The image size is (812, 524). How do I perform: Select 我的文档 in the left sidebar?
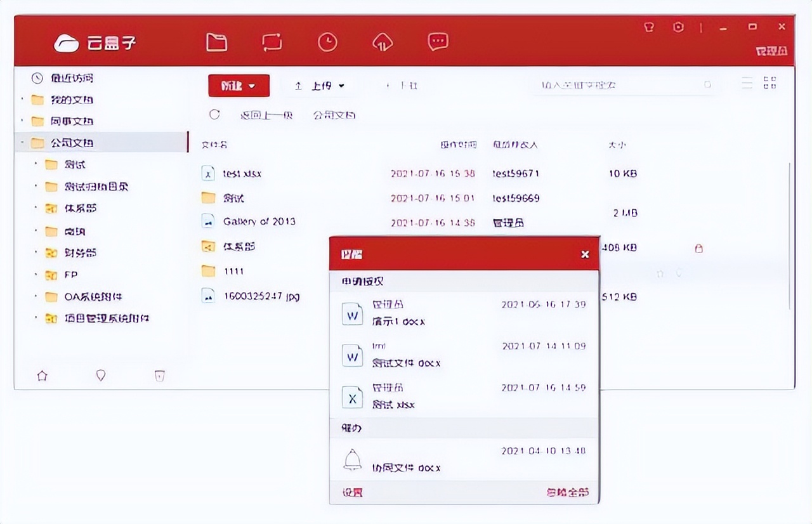tap(60, 100)
